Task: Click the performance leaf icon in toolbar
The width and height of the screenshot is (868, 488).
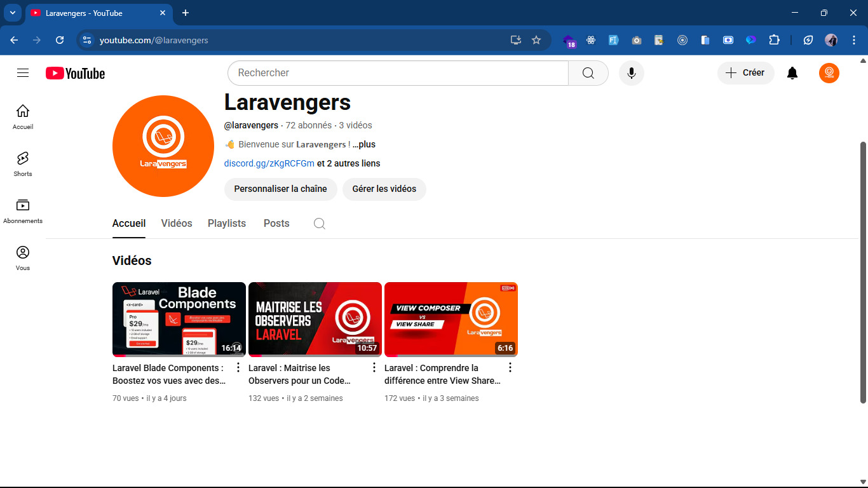Action: 808,40
